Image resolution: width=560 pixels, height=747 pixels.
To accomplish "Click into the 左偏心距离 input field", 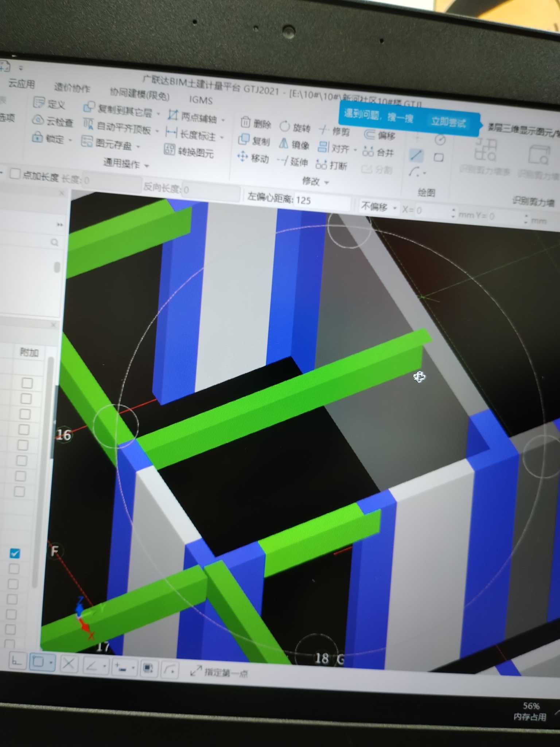I will (x=323, y=201).
